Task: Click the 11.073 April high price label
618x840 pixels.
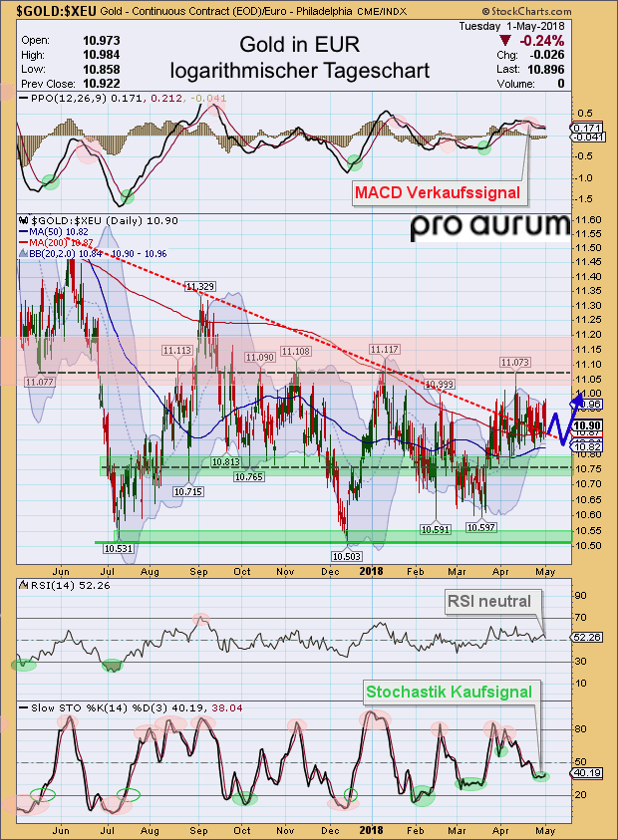Action: coord(514,362)
